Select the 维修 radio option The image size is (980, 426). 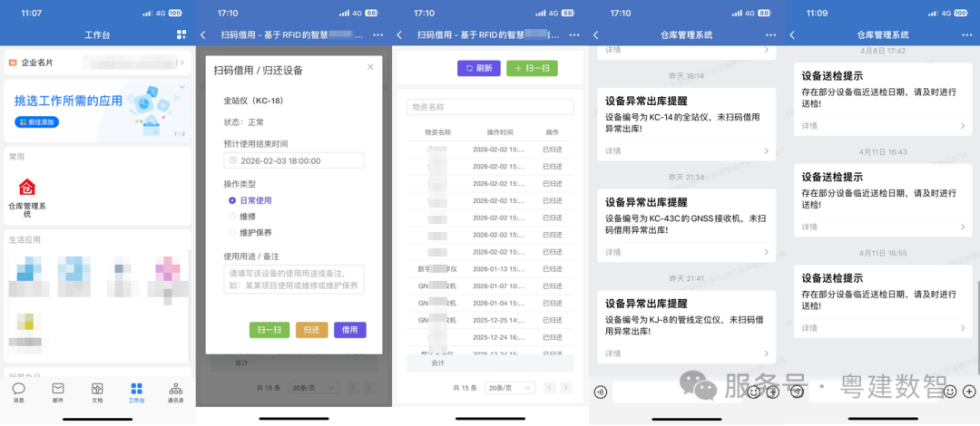[x=242, y=217]
